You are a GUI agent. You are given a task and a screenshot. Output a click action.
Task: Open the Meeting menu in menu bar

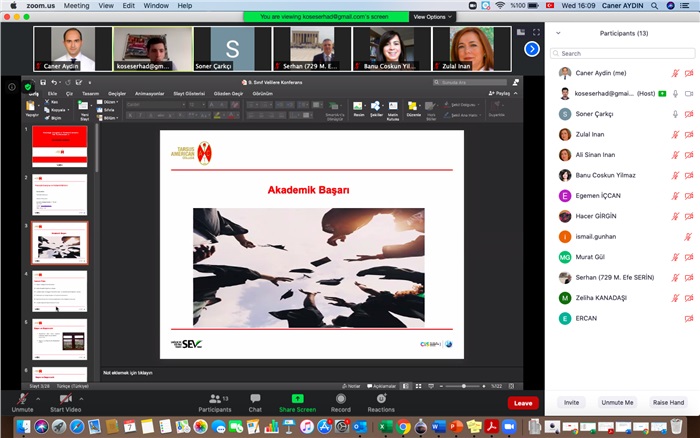tap(76, 6)
